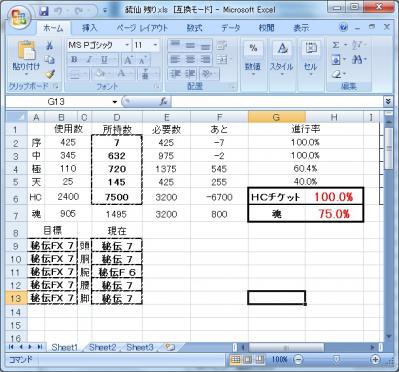Screen dimensions: 399x372
Task: Switch to the 挿入 ribbon tab
Action: (x=89, y=28)
